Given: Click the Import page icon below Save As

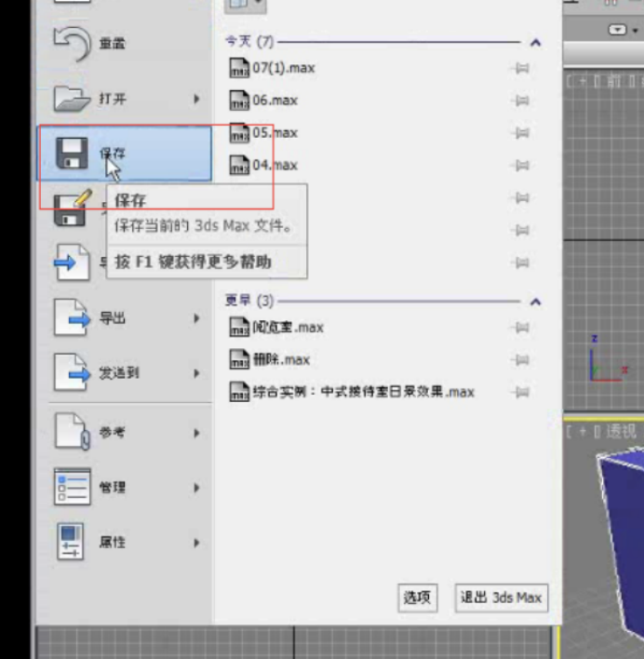Looking at the screenshot, I should tap(72, 262).
